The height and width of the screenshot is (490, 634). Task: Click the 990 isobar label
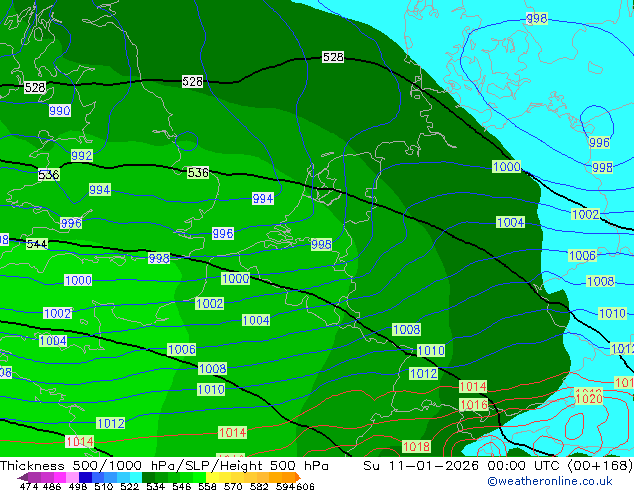[x=60, y=111]
